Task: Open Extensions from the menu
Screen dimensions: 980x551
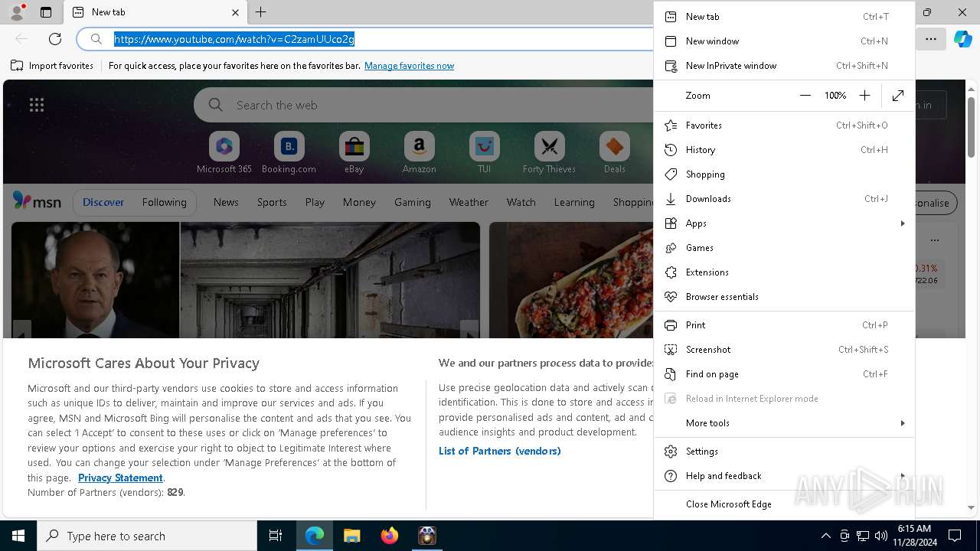Action: click(x=784, y=272)
